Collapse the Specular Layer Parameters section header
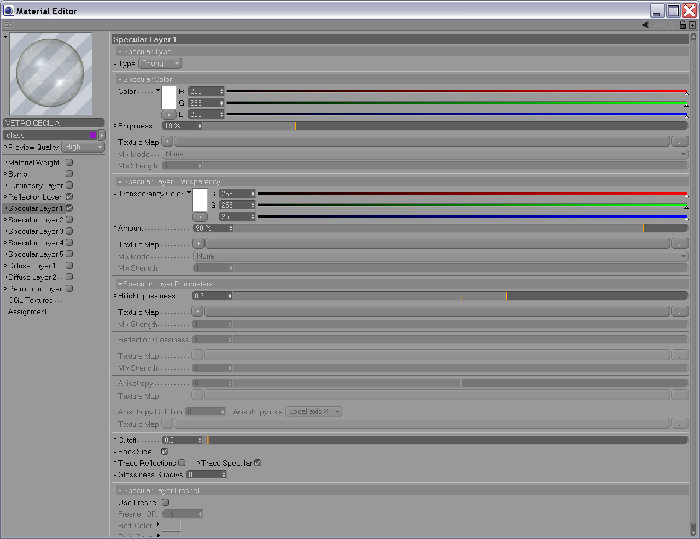The image size is (700, 539). tap(400, 284)
